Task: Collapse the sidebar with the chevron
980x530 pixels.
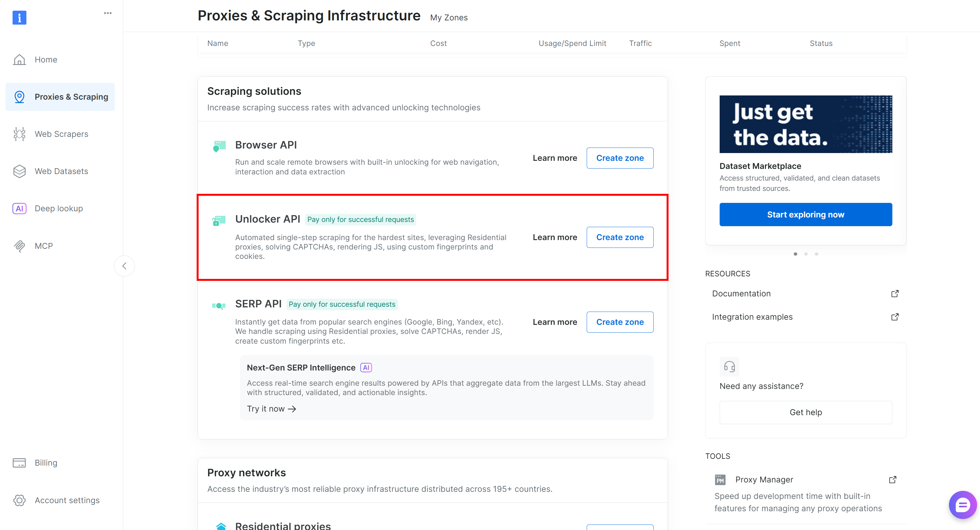Action: coord(125,266)
